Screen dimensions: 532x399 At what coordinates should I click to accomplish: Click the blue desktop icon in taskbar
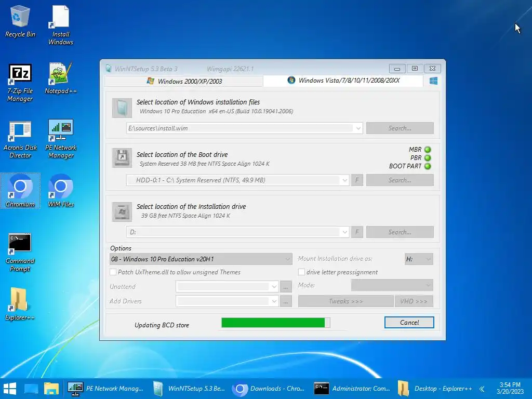tap(31, 389)
